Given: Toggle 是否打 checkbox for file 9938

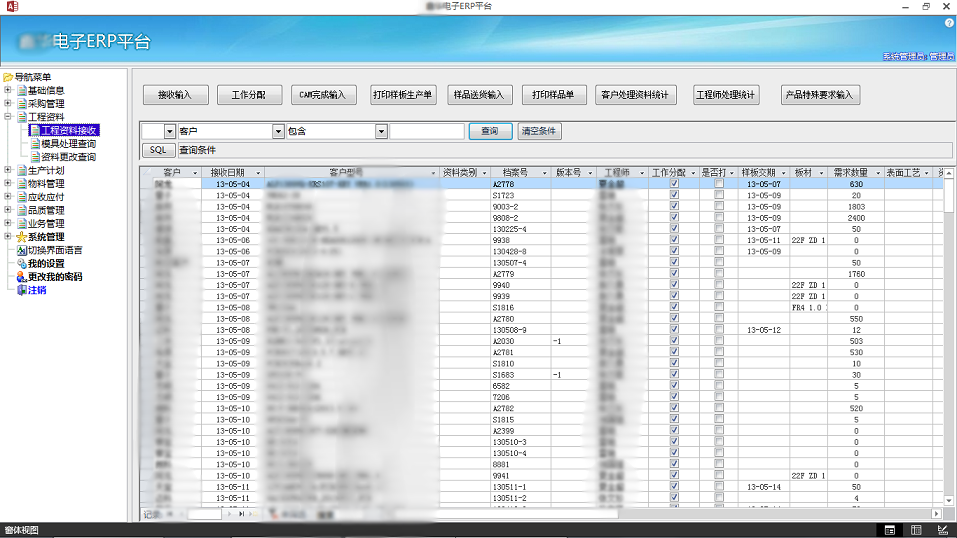Looking at the screenshot, I should (x=719, y=239).
